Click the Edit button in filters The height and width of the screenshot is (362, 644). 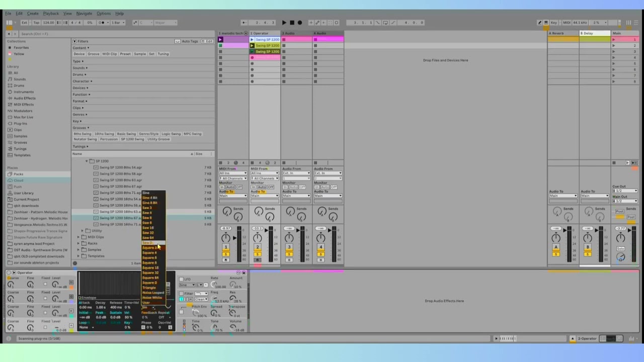(208, 41)
